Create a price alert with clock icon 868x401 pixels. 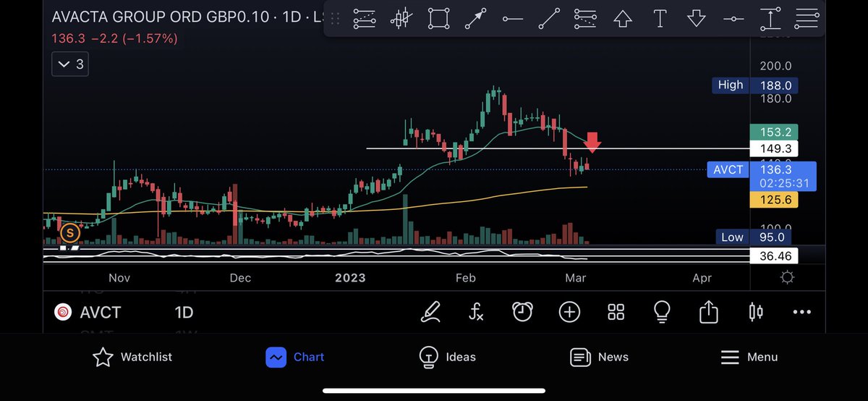pos(522,312)
